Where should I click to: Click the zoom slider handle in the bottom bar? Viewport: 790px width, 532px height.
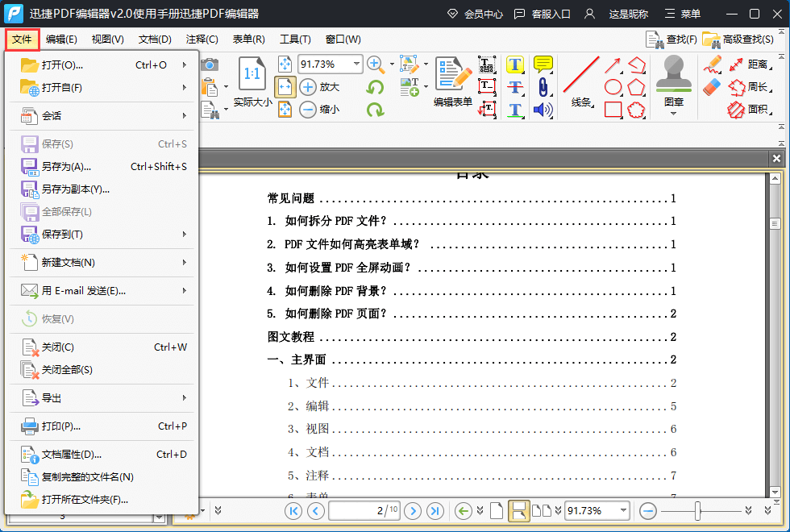click(698, 510)
